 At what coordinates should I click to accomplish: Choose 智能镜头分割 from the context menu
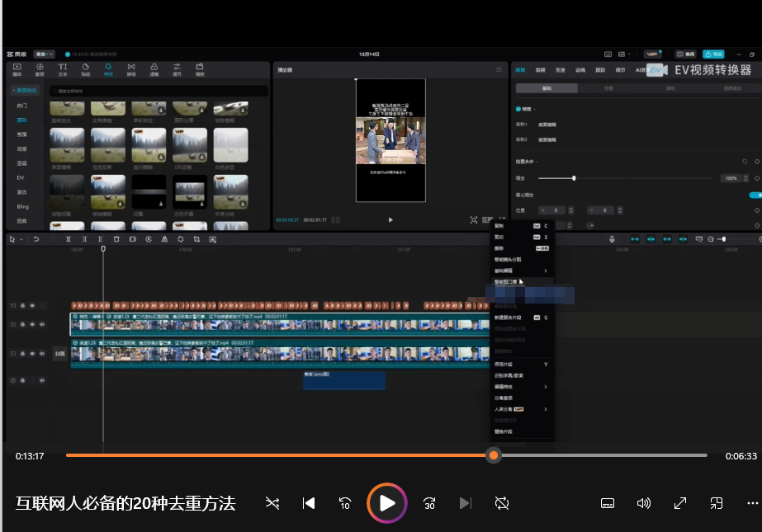508,260
